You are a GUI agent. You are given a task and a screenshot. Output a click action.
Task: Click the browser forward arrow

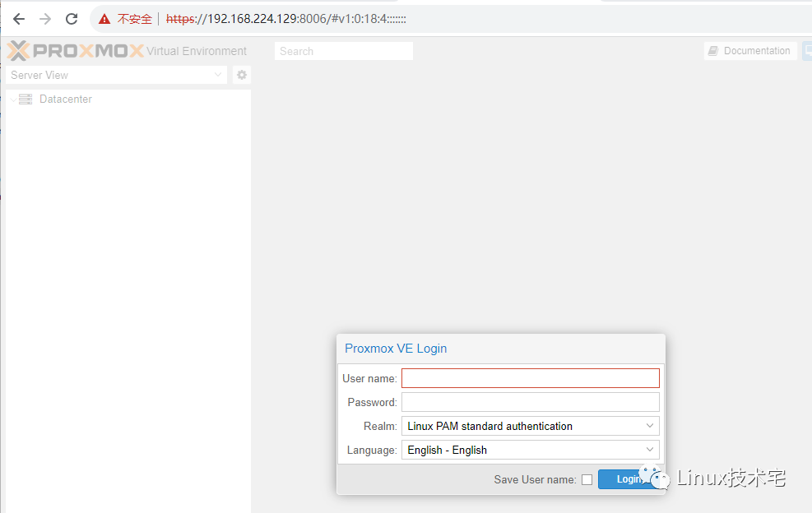pos(45,19)
